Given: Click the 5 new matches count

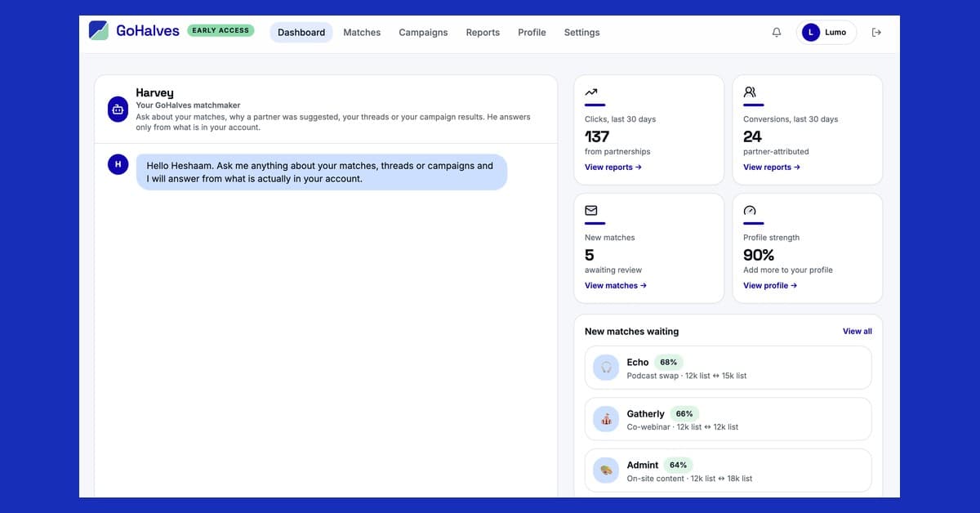Looking at the screenshot, I should pos(590,255).
